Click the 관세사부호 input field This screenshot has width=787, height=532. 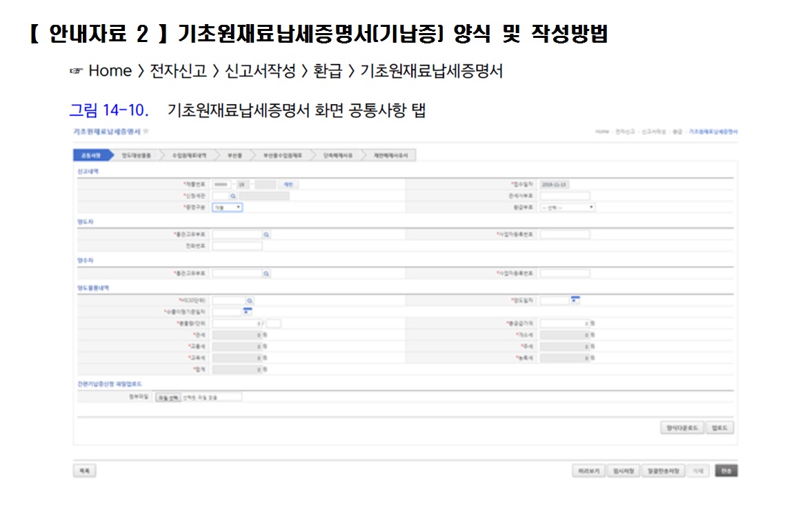point(565,196)
